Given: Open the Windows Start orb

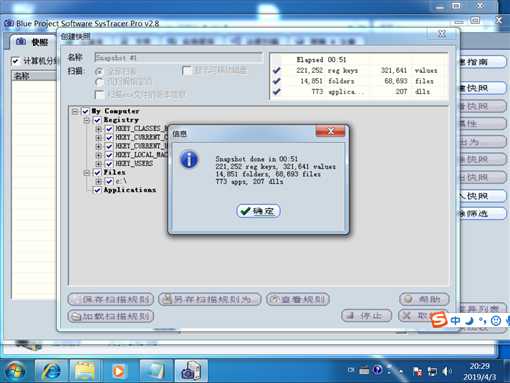Looking at the screenshot, I should coord(15,371).
